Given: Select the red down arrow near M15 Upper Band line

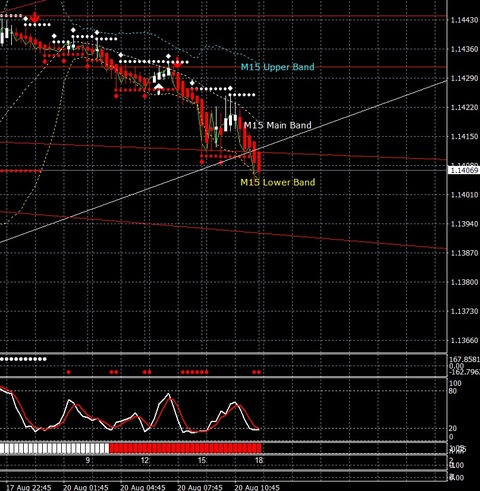Looking at the screenshot, I should pos(177,63).
